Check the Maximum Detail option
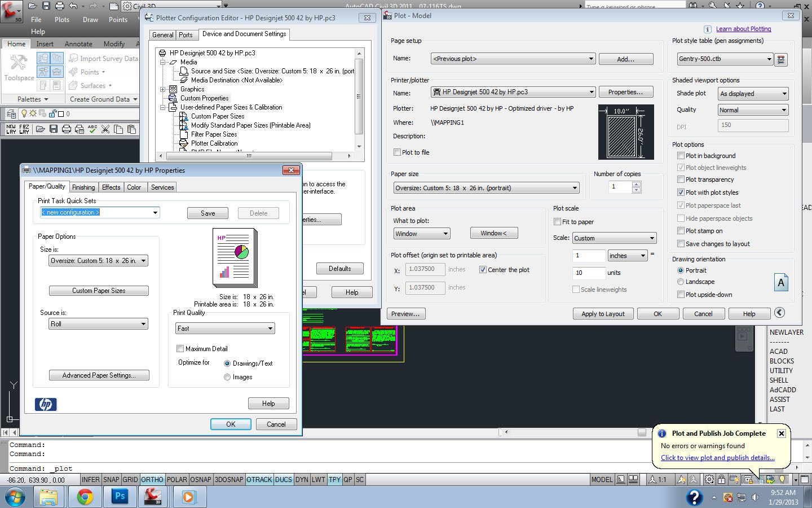 (x=180, y=349)
